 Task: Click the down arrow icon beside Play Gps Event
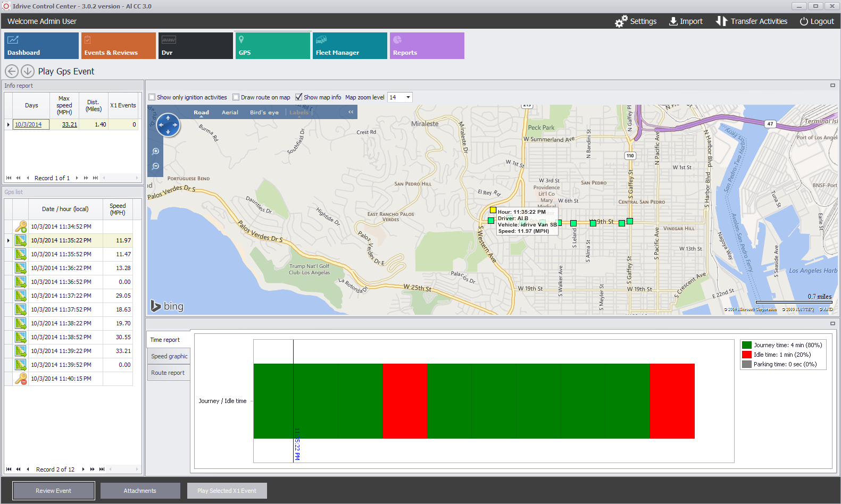click(x=28, y=71)
